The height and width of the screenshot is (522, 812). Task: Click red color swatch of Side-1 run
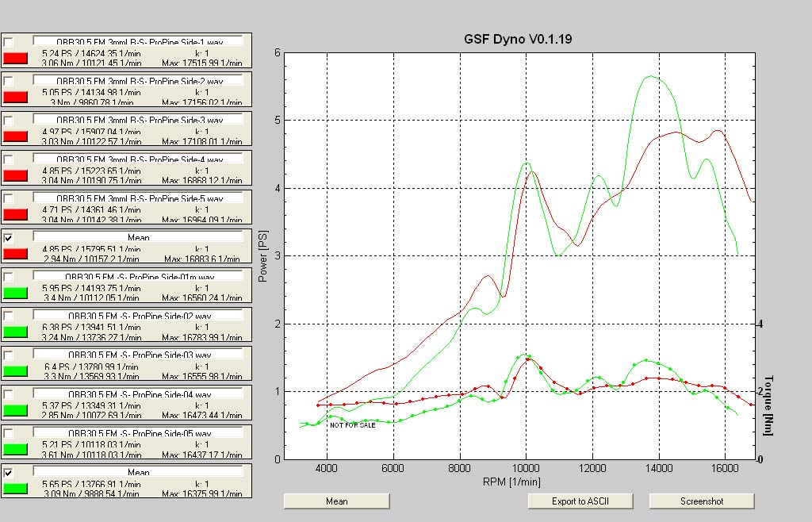coord(15,58)
